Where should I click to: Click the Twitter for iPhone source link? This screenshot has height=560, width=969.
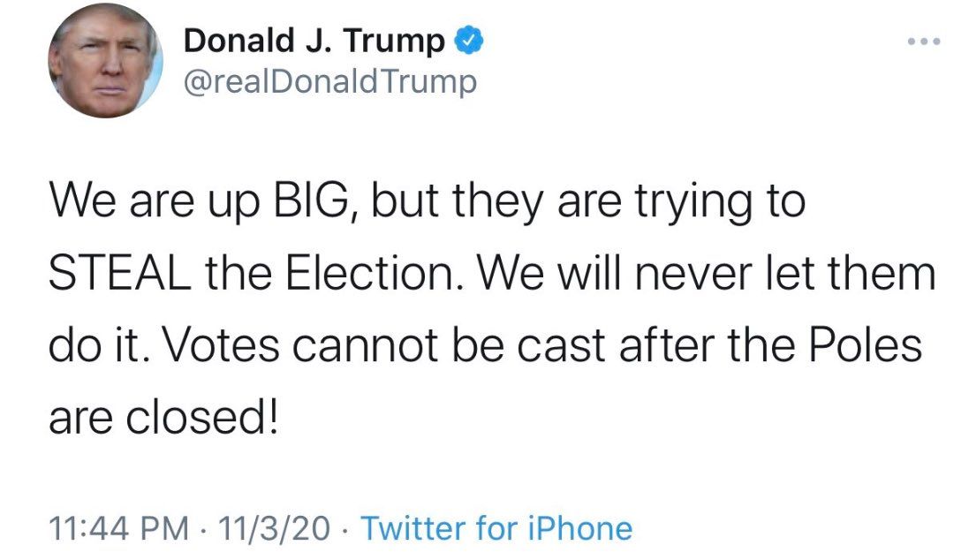click(x=497, y=528)
